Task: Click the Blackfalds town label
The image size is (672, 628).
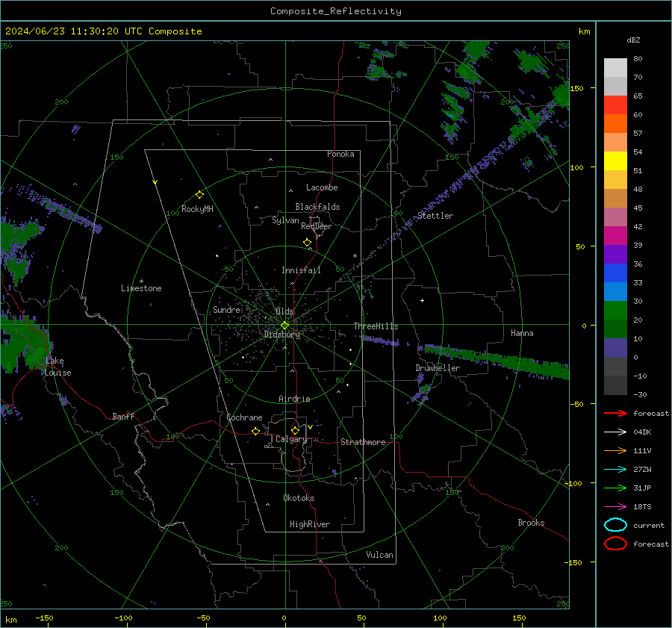Action: pyautogui.click(x=317, y=207)
